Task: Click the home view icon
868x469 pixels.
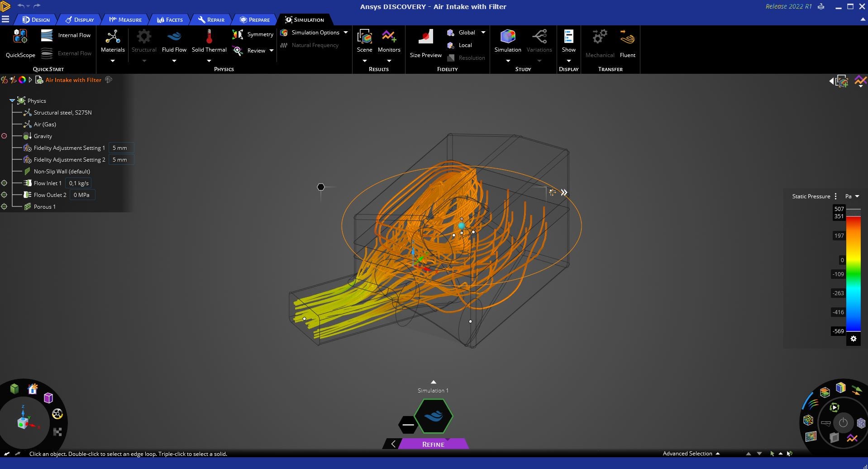Action: click(x=33, y=389)
